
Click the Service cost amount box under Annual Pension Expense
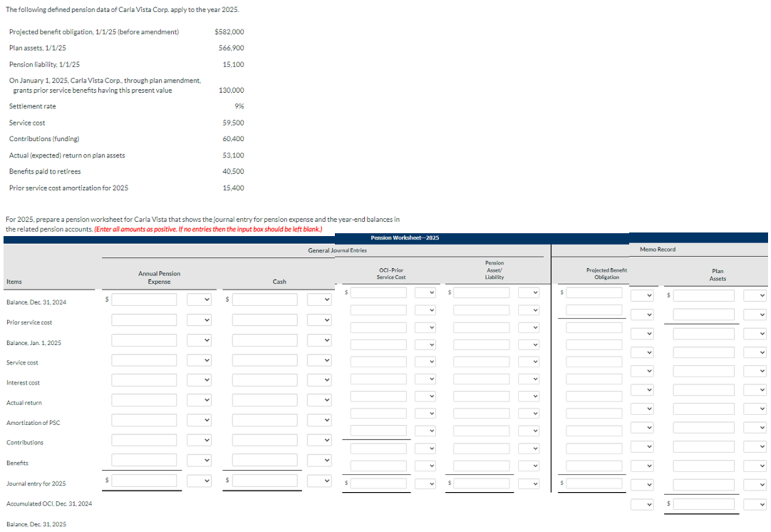(144, 359)
